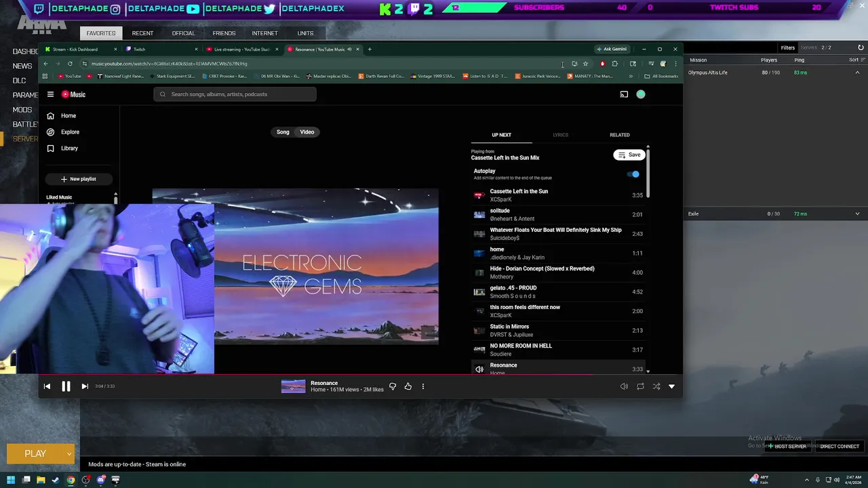Play gelato .45 - PROUD
Viewport: 868px width, 488px height.
pos(558,292)
